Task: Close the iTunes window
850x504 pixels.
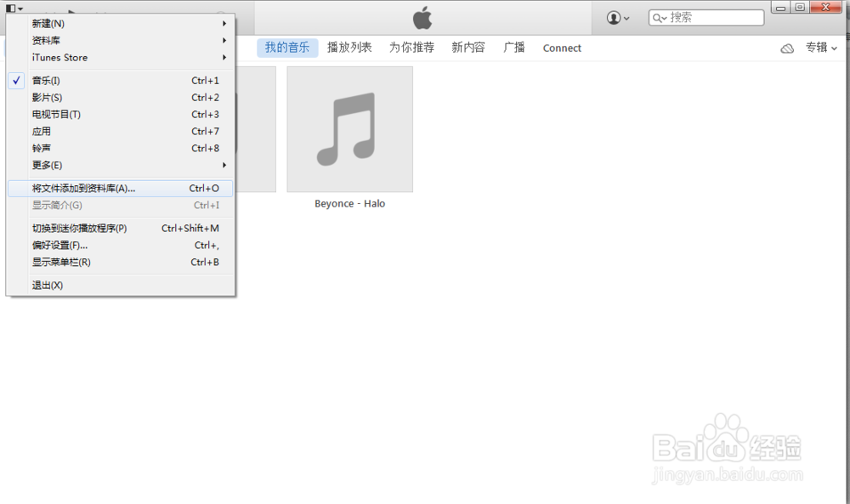Action: click(825, 8)
